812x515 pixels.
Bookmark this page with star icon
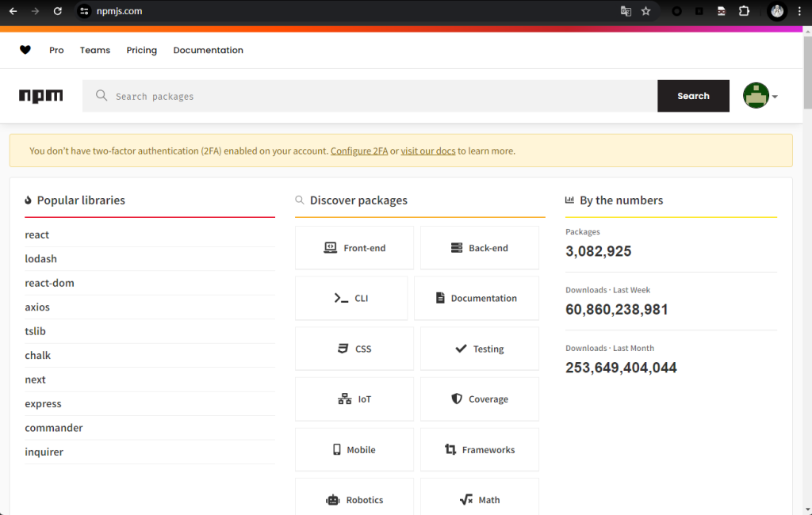click(645, 11)
